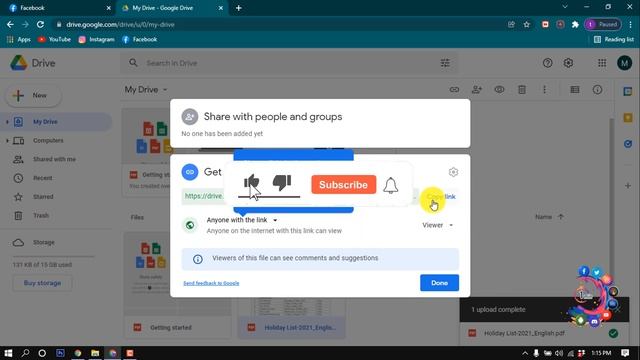Open the YouTube bookmark
The height and width of the screenshot is (360, 640).
[54, 39]
